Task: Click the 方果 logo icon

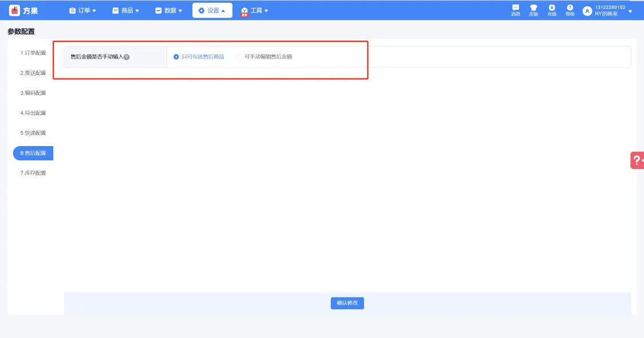Action: (x=14, y=11)
